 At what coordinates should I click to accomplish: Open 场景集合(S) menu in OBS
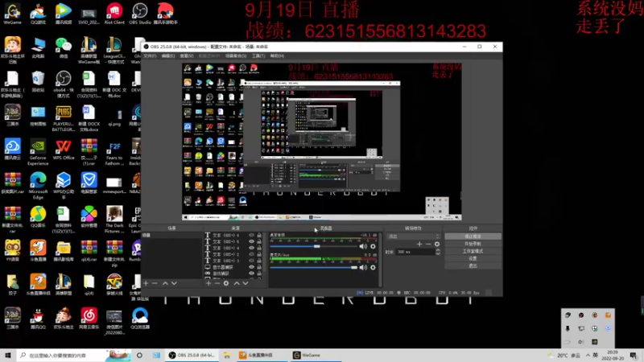point(236,56)
